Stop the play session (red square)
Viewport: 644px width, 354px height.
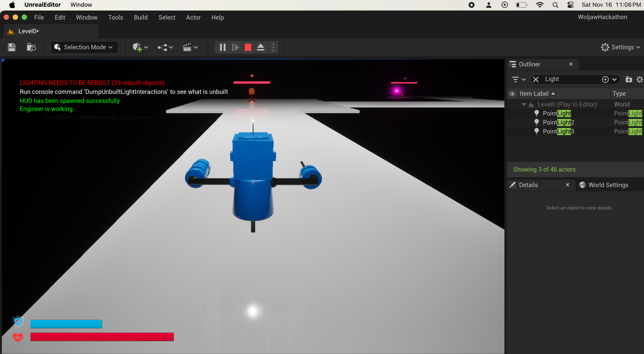248,47
